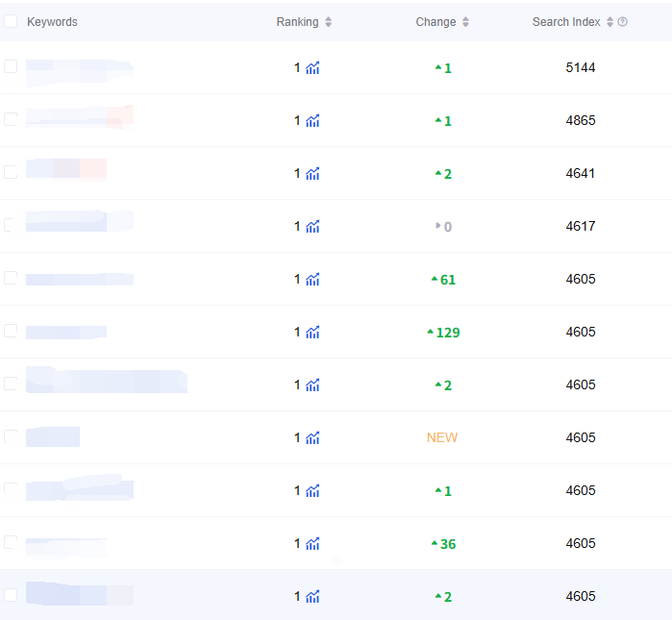The height and width of the screenshot is (620, 672).
Task: Select checkbox of row with change 129
Action: (x=11, y=331)
